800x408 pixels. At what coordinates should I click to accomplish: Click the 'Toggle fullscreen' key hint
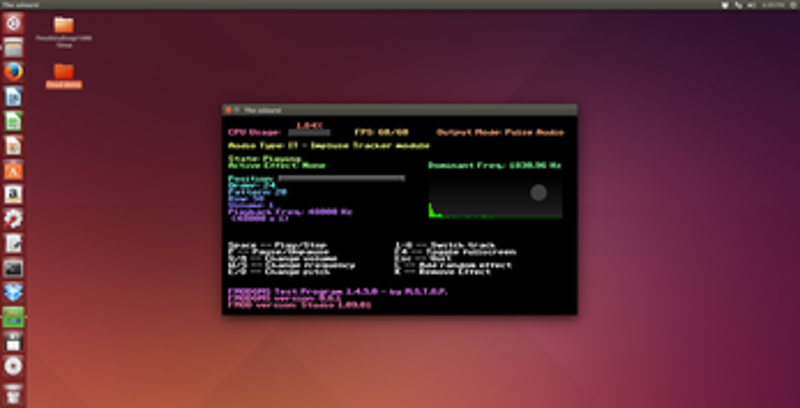coord(455,252)
